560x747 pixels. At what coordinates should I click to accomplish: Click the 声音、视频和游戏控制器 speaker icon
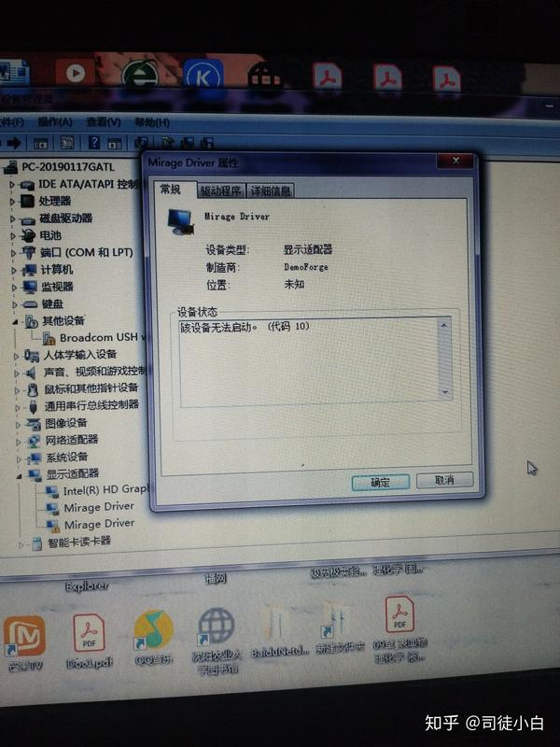pos(32,373)
